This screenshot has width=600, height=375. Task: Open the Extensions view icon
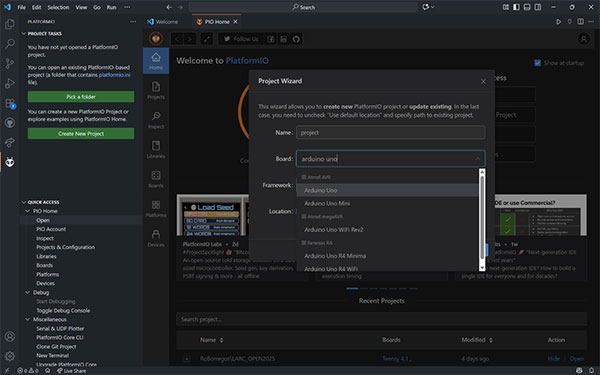coord(10,103)
